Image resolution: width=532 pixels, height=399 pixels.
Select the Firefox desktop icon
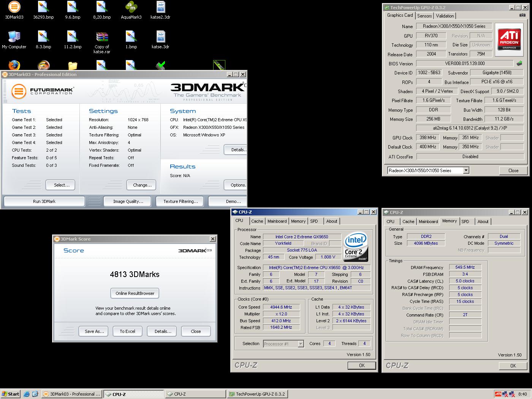(x=14, y=65)
